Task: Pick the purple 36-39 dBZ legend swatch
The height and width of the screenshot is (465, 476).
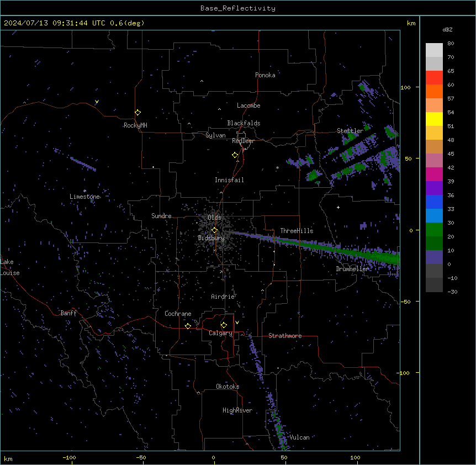Action: [x=434, y=188]
